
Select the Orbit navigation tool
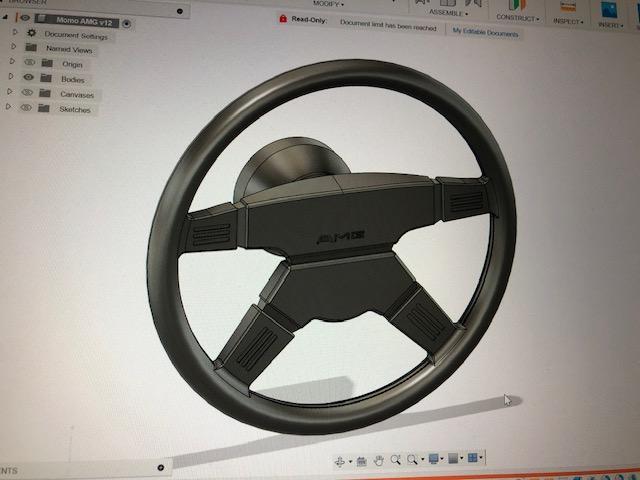(x=339, y=462)
